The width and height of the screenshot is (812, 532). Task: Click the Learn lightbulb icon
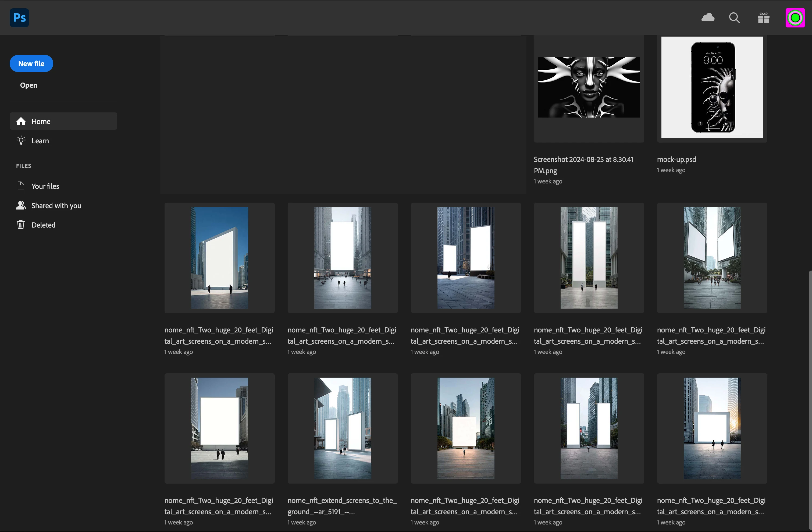(x=21, y=141)
